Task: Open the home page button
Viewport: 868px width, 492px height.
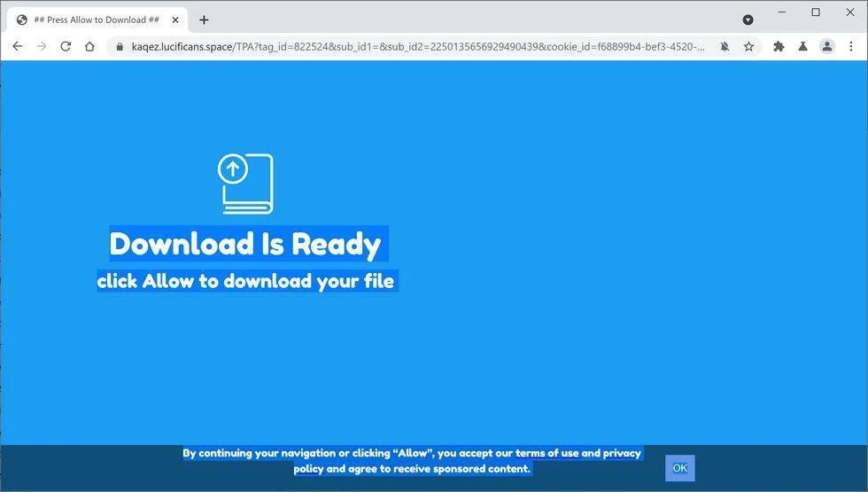Action: pos(89,46)
